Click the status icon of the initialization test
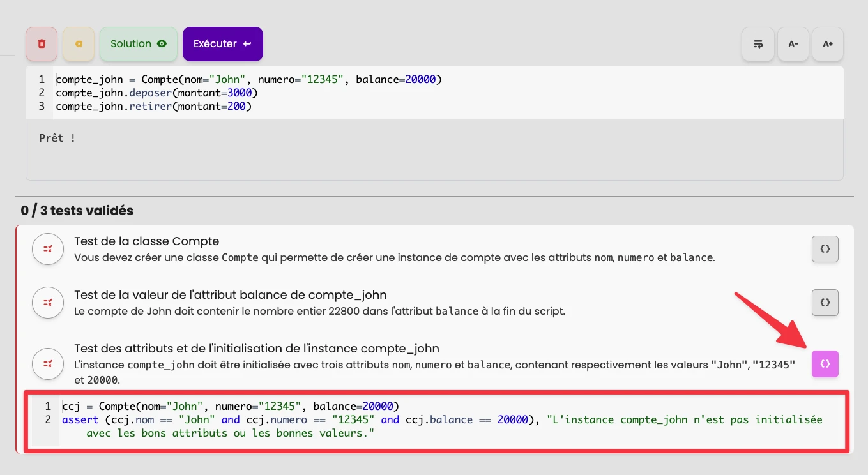This screenshot has width=868, height=475. click(48, 364)
